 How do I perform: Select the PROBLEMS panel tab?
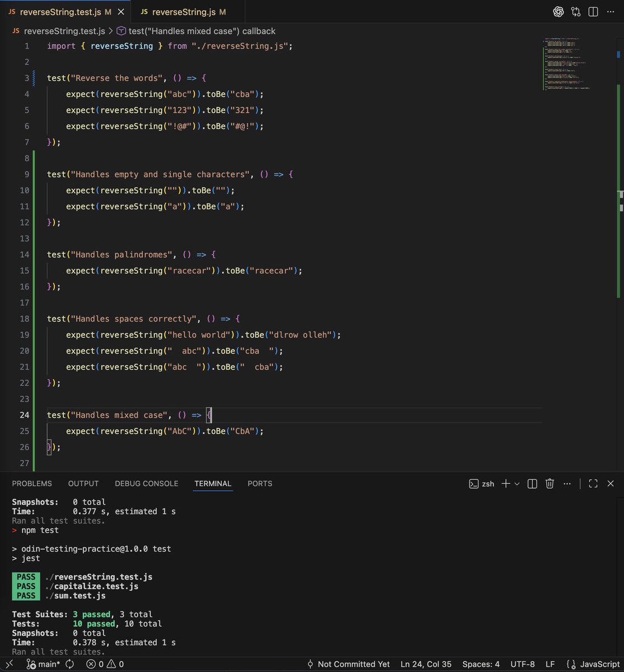(x=32, y=483)
